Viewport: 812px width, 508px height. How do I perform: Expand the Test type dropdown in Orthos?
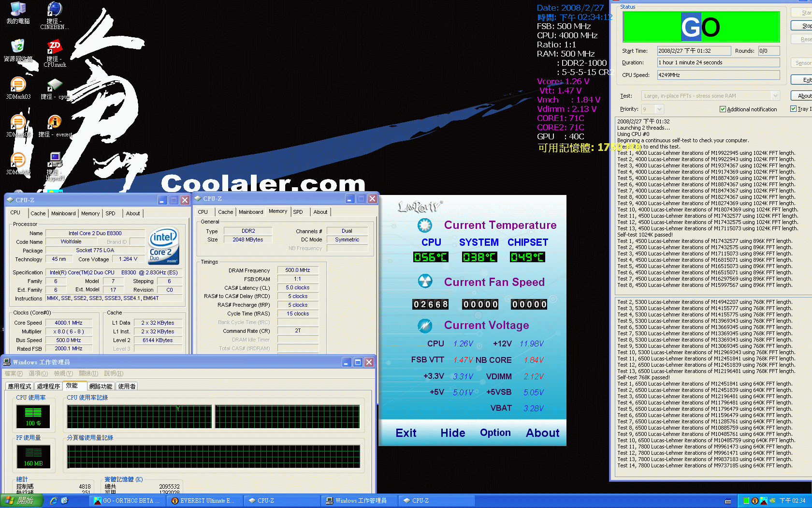(775, 96)
